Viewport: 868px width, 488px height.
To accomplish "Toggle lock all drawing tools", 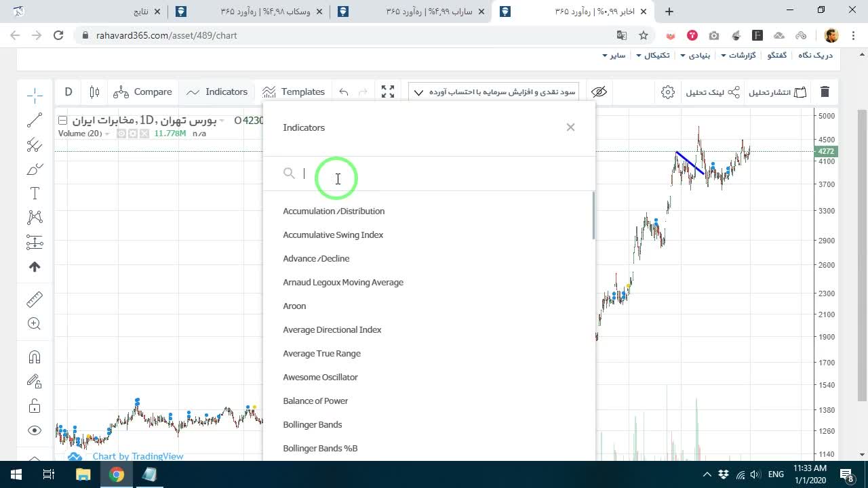I will coord(35,406).
